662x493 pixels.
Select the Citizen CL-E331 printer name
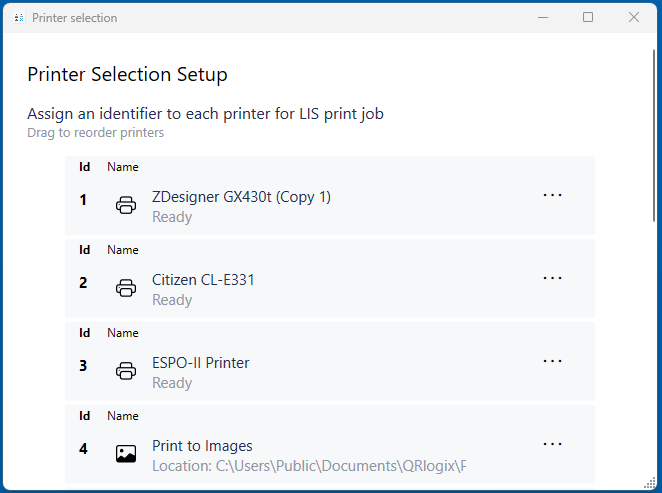pyautogui.click(x=203, y=280)
